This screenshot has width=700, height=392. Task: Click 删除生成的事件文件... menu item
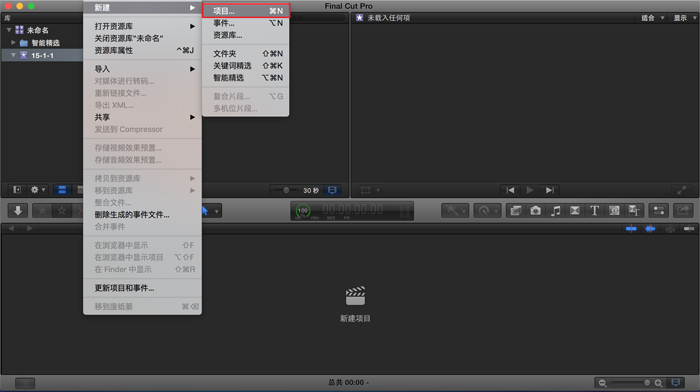(142, 214)
